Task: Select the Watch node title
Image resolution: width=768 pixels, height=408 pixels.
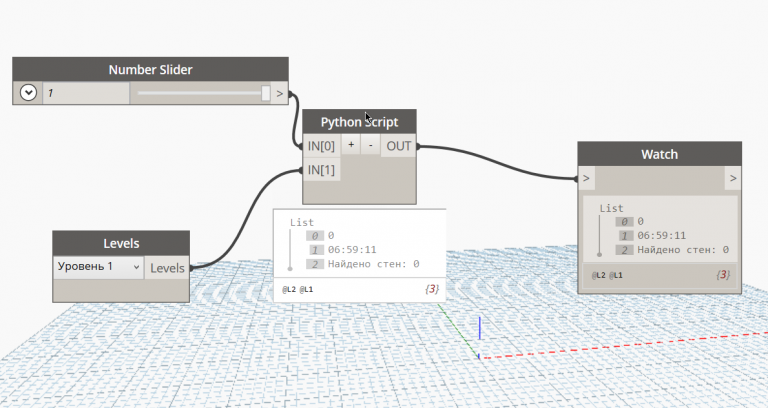Action: click(x=659, y=154)
